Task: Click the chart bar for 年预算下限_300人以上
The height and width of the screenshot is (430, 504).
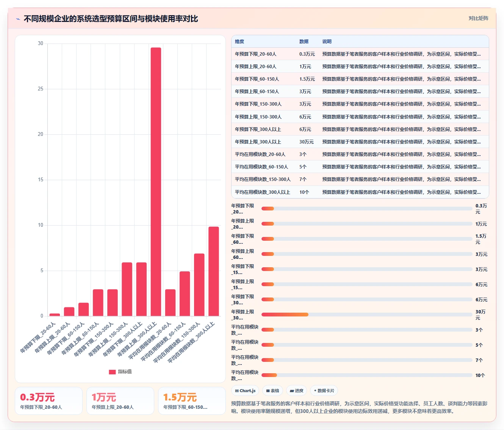Action: [141, 289]
